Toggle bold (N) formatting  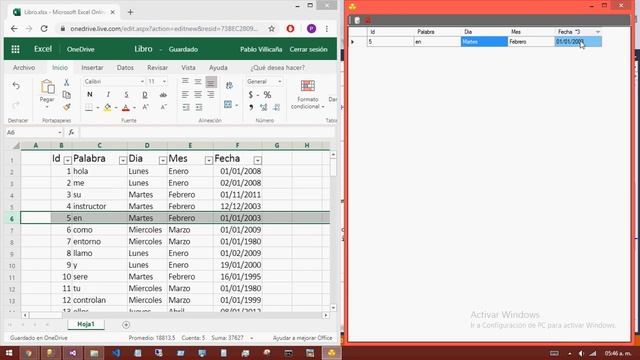(x=90, y=95)
